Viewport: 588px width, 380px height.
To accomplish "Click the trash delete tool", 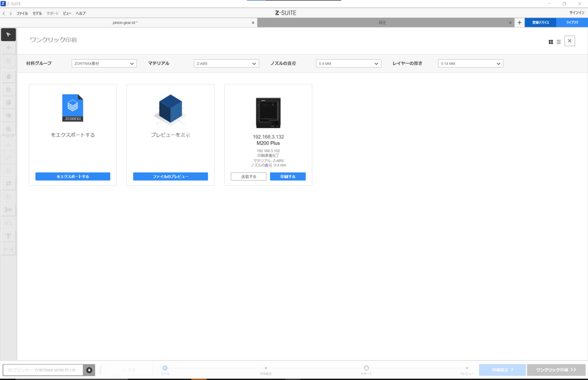I will [x=8, y=61].
